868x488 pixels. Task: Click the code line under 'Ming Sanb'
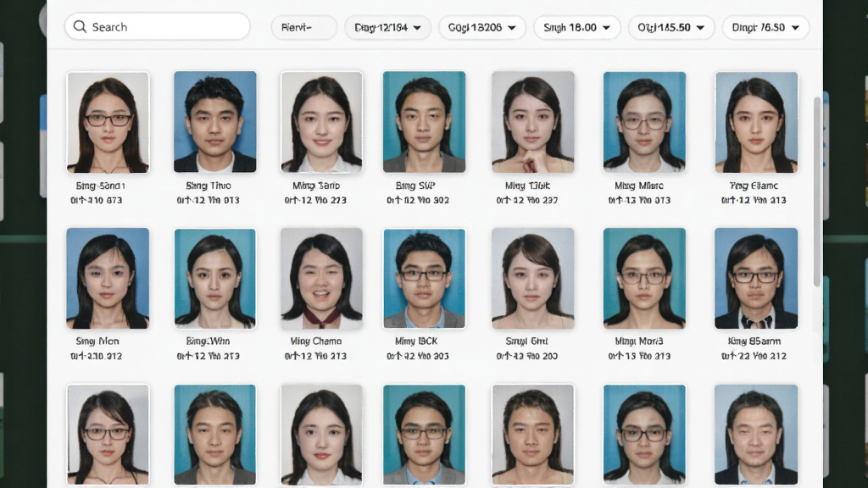315,200
